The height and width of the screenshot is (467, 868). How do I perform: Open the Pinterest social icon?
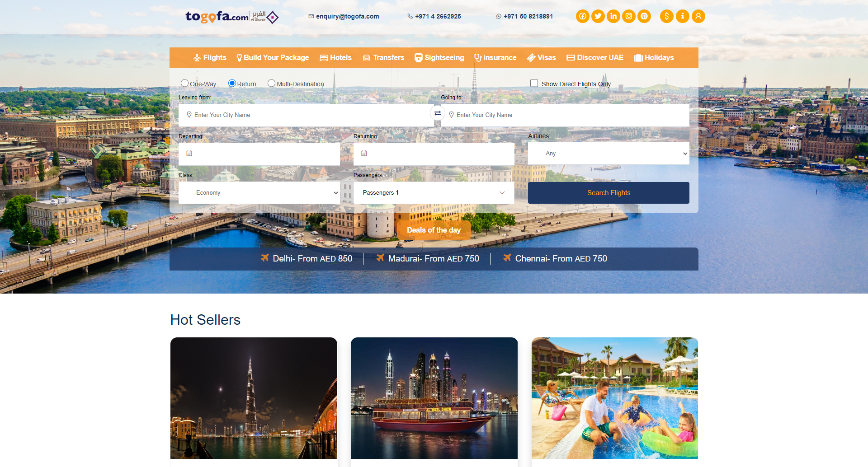pos(644,16)
